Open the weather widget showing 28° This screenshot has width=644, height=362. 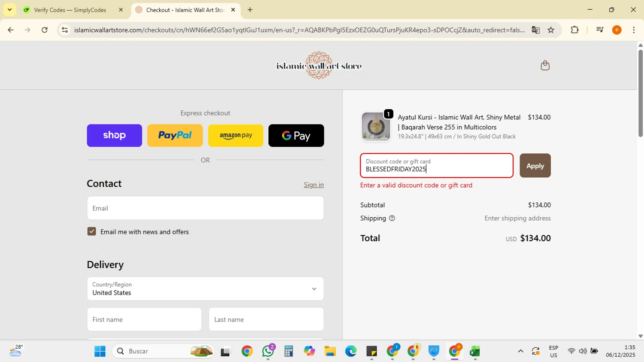(x=15, y=351)
